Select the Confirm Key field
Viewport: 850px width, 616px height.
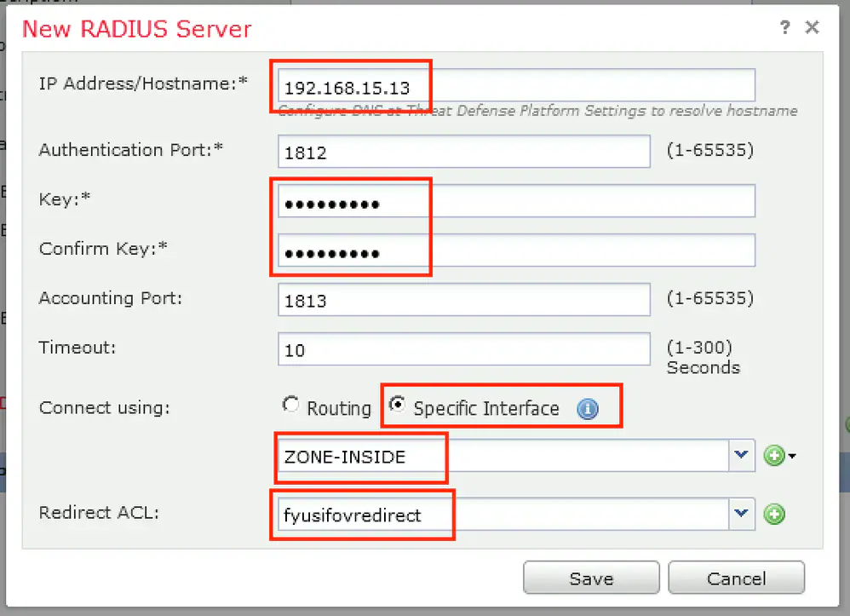tap(516, 251)
